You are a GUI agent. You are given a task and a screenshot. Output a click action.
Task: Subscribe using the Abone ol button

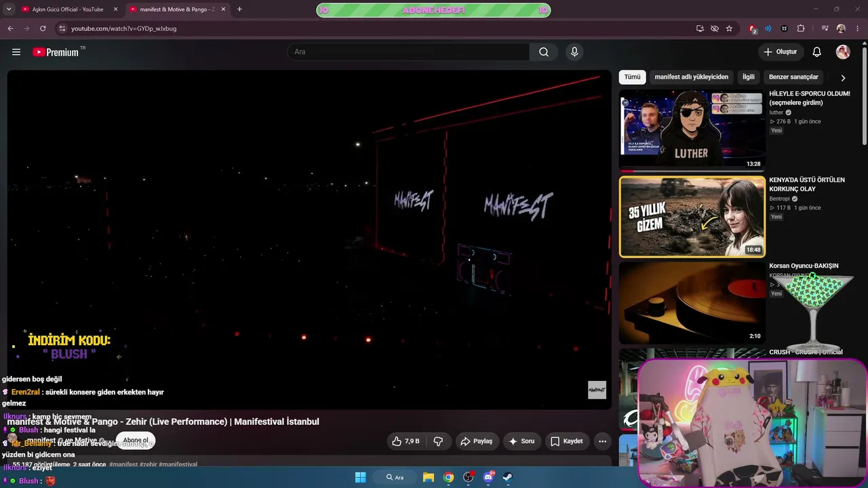pyautogui.click(x=136, y=441)
